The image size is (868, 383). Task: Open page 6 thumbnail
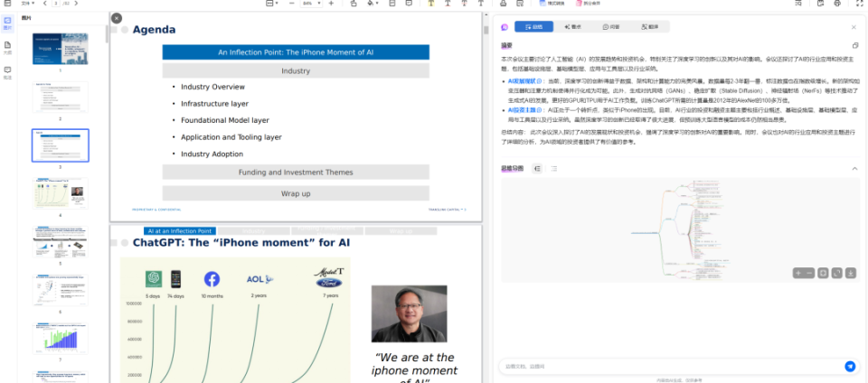coord(61,290)
